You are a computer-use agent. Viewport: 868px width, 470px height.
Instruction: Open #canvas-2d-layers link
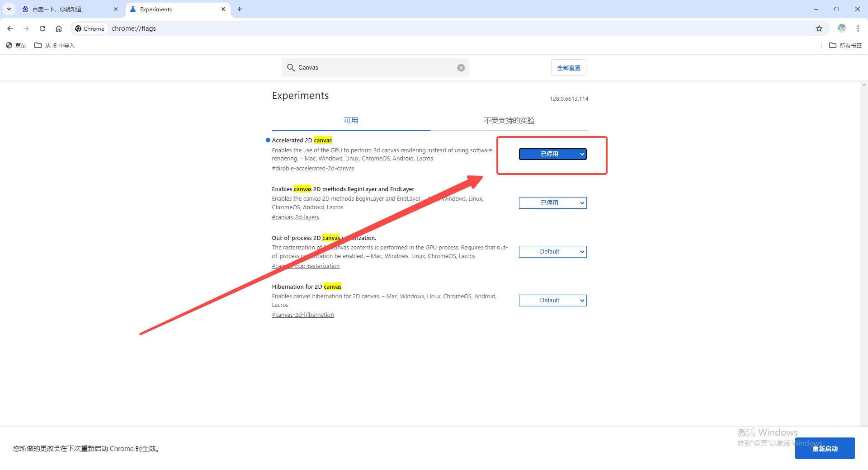click(295, 217)
